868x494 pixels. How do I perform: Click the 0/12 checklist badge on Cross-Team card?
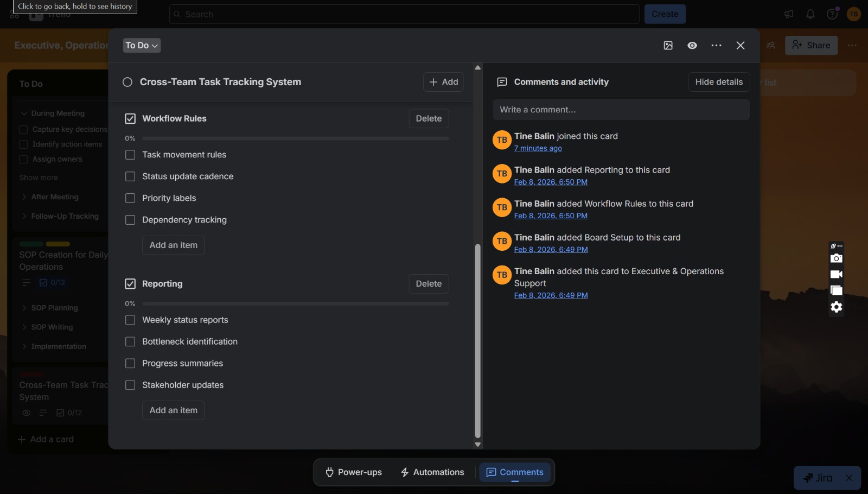[69, 413]
